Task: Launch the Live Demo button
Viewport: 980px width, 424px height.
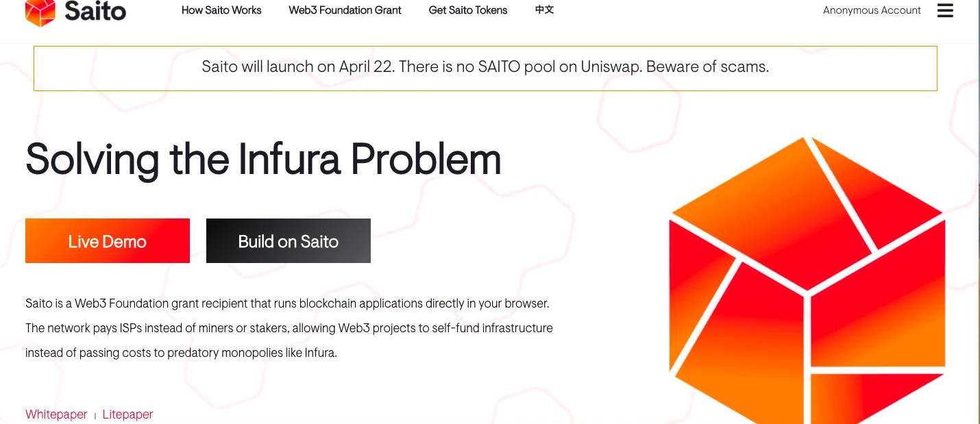Action: (x=108, y=240)
